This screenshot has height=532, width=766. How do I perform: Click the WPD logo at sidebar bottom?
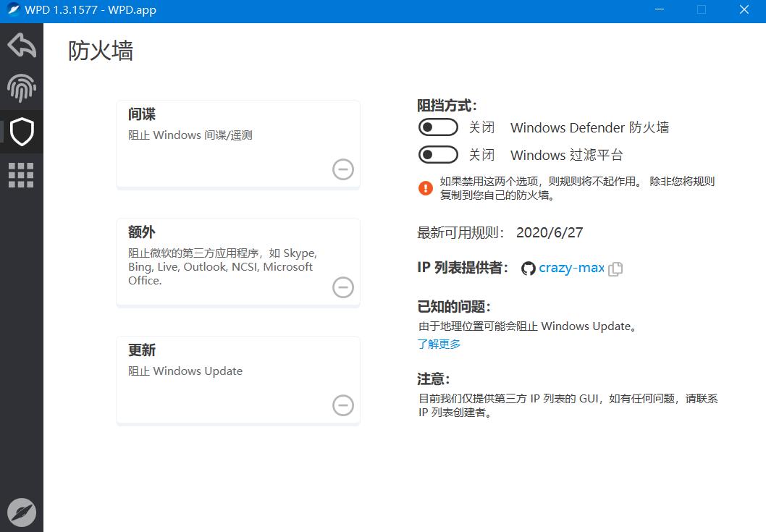[22, 512]
